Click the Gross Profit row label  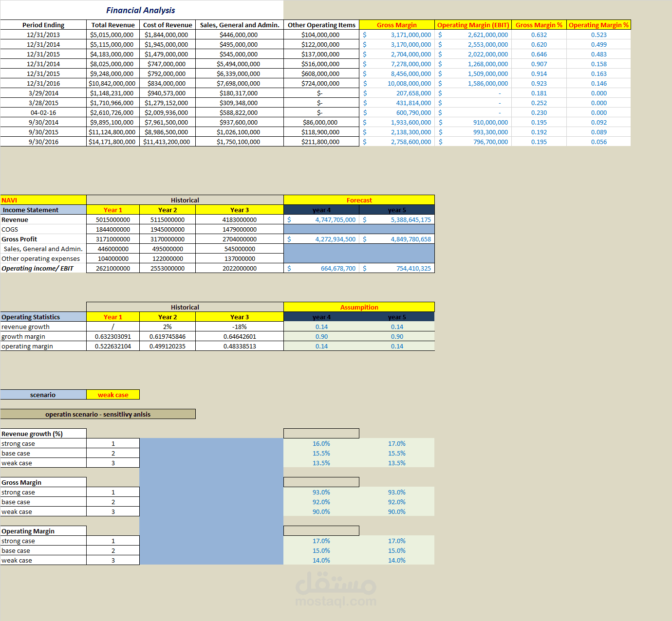43,239
